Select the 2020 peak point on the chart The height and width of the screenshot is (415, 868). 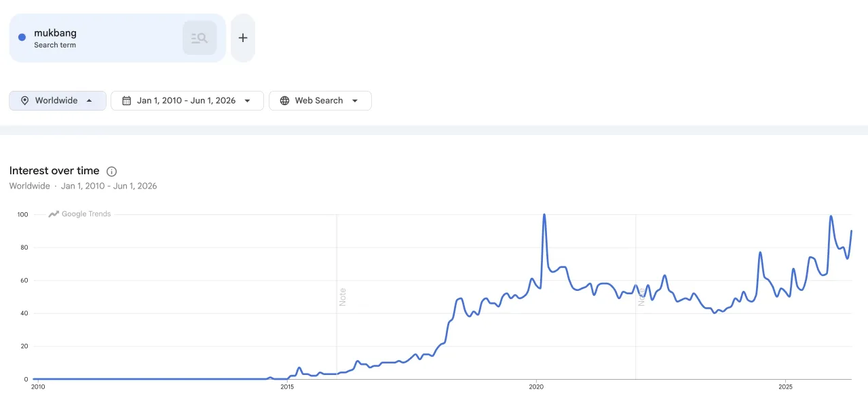[x=544, y=215]
